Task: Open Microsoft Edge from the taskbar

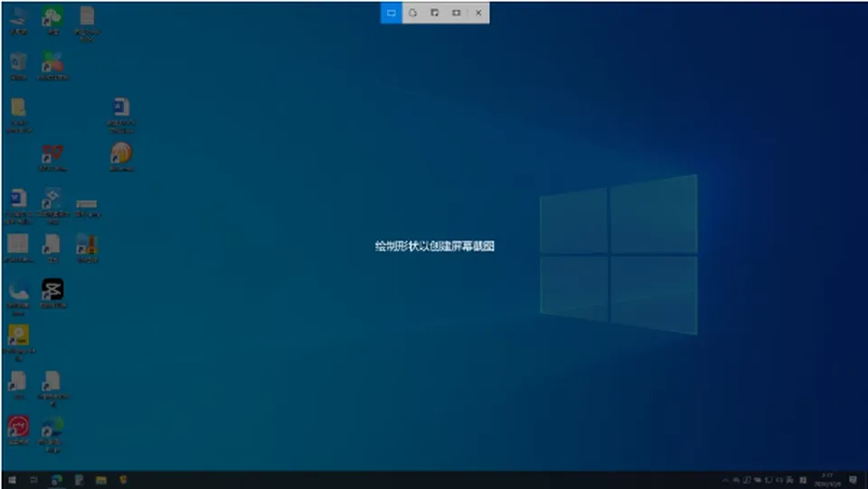Action: click(56, 480)
